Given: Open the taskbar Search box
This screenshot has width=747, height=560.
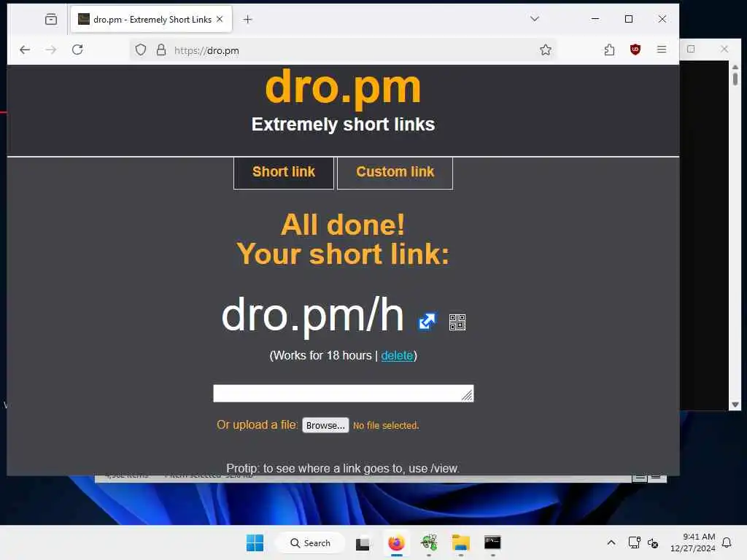Looking at the screenshot, I should 311,542.
